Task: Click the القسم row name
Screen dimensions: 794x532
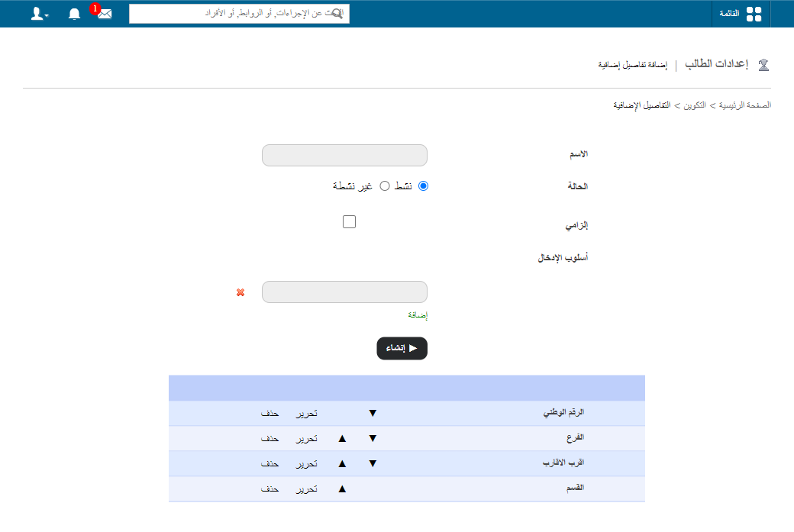Action: tap(575, 488)
